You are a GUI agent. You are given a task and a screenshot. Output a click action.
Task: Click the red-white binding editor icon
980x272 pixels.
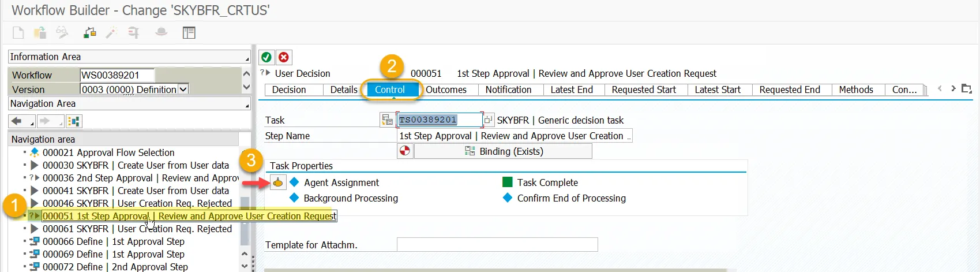tap(405, 151)
